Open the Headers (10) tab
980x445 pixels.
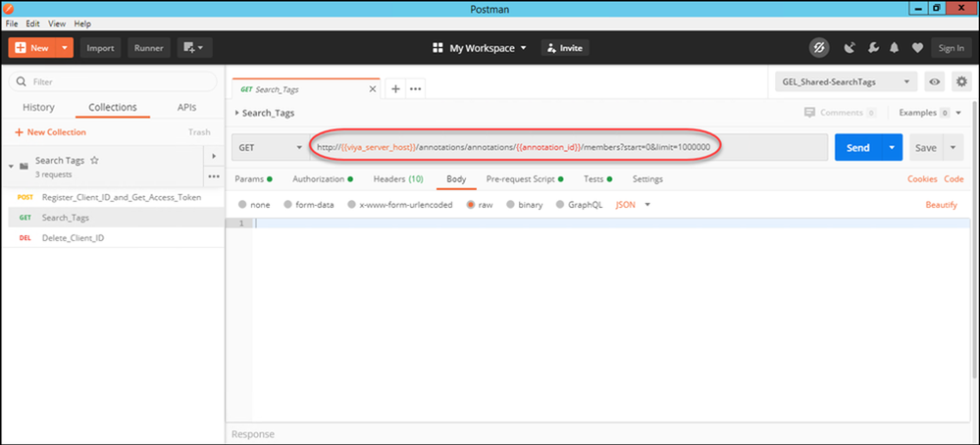point(398,179)
